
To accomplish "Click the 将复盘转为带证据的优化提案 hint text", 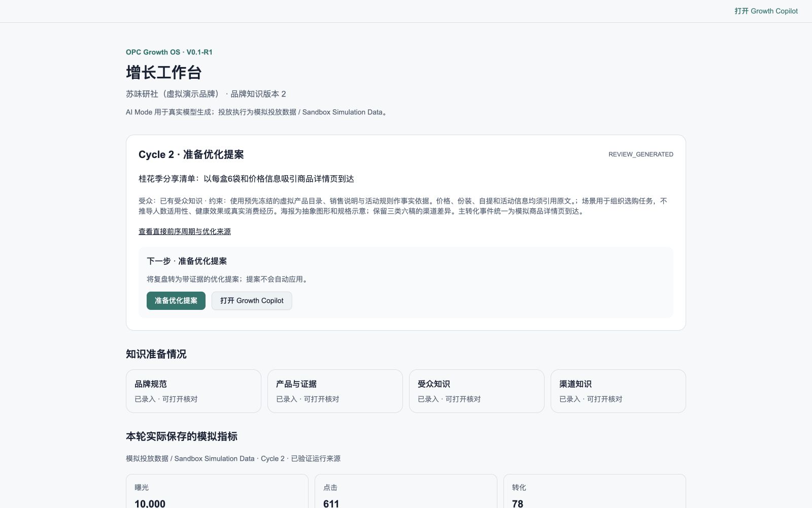I will point(228,279).
